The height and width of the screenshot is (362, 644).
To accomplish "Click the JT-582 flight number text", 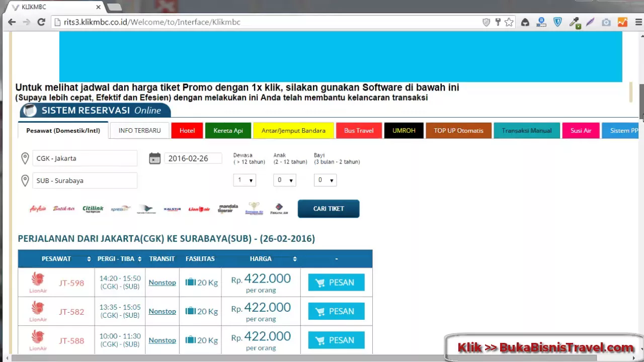I will tap(71, 312).
